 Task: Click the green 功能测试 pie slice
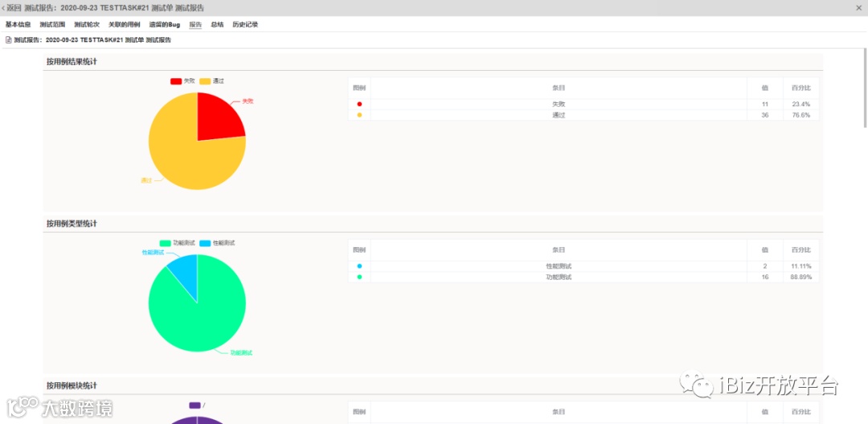pyautogui.click(x=205, y=316)
